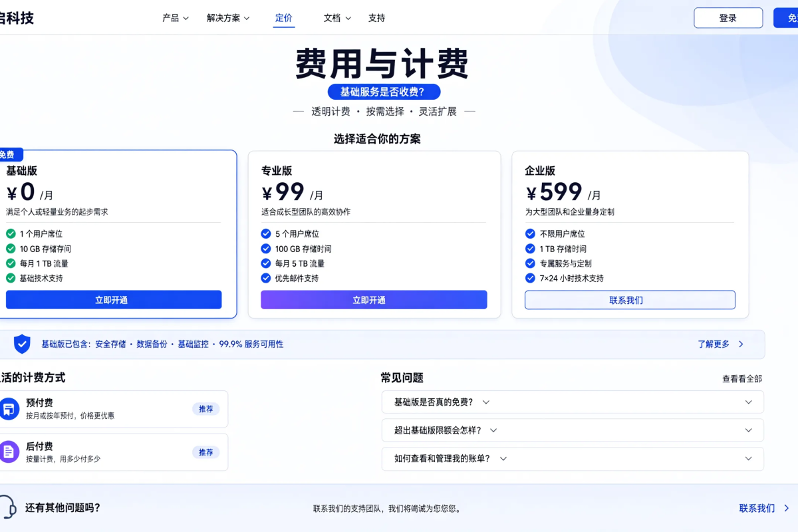Image resolution: width=798 pixels, height=532 pixels.
Task: Click the 5 个用户席位 check icon
Action: (266, 233)
